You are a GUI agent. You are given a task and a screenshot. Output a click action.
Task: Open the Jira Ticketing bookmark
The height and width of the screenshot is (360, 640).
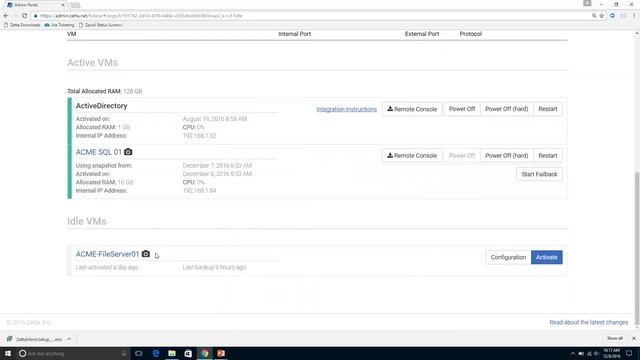(60, 25)
